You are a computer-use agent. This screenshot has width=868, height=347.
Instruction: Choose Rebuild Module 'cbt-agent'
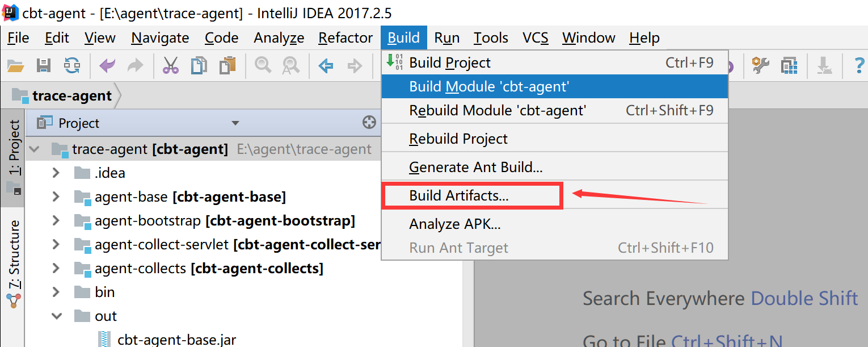[x=555, y=110]
